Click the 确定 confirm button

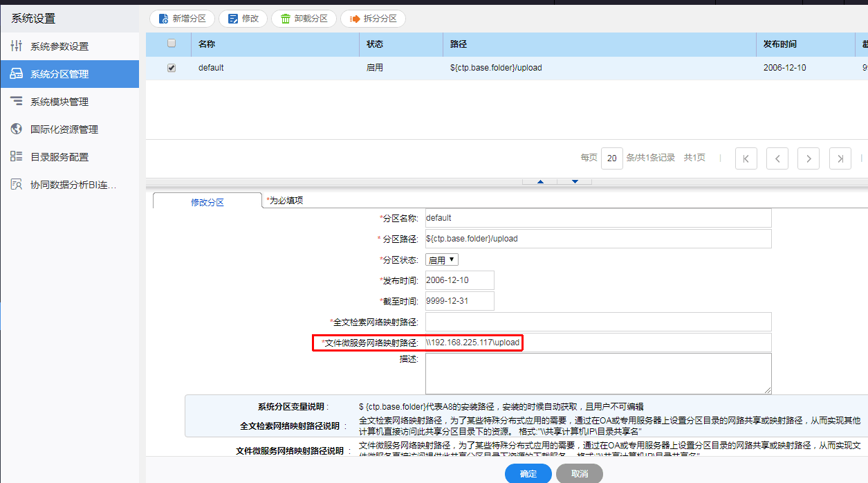[528, 474]
